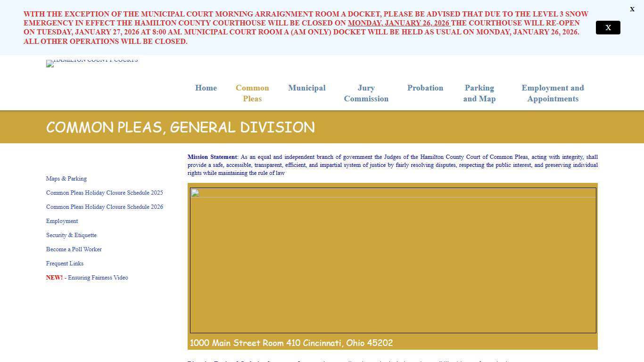Click the courthouse photo area above the address
644x362 pixels.
pos(393,261)
